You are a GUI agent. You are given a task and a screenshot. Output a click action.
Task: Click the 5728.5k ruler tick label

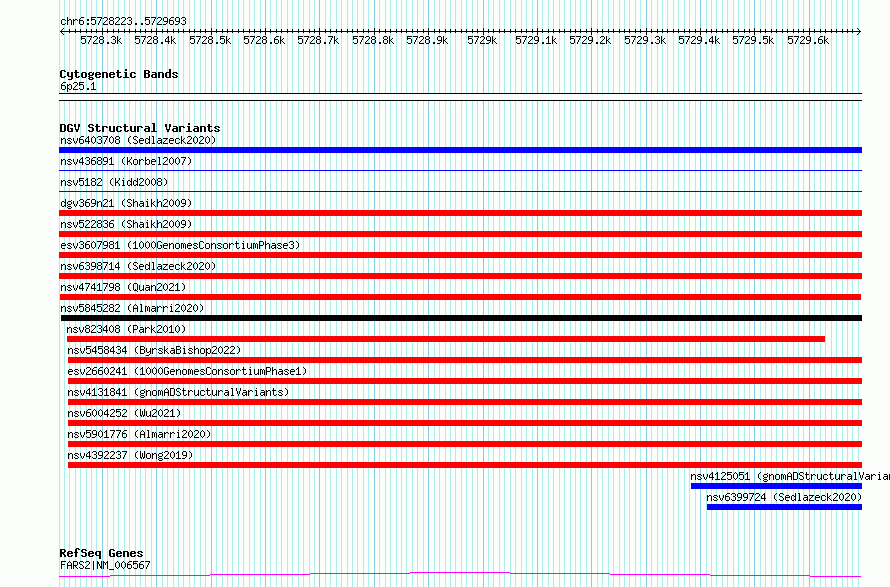coord(210,40)
